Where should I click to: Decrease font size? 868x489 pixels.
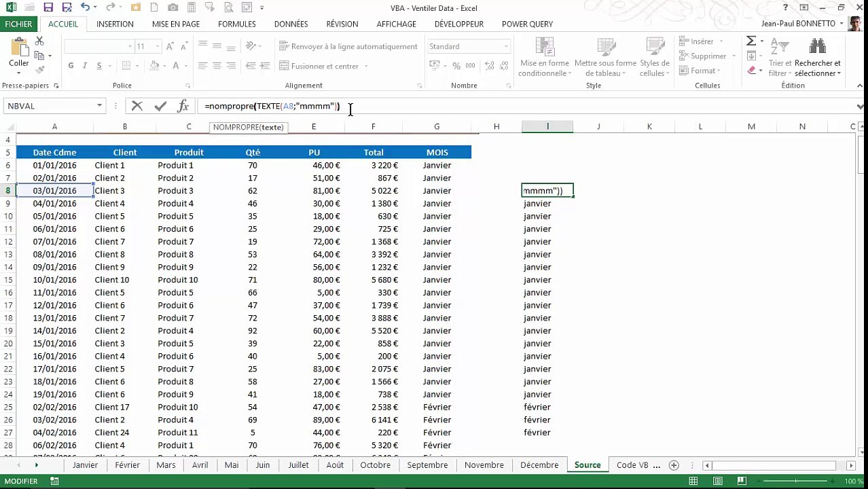pos(183,46)
